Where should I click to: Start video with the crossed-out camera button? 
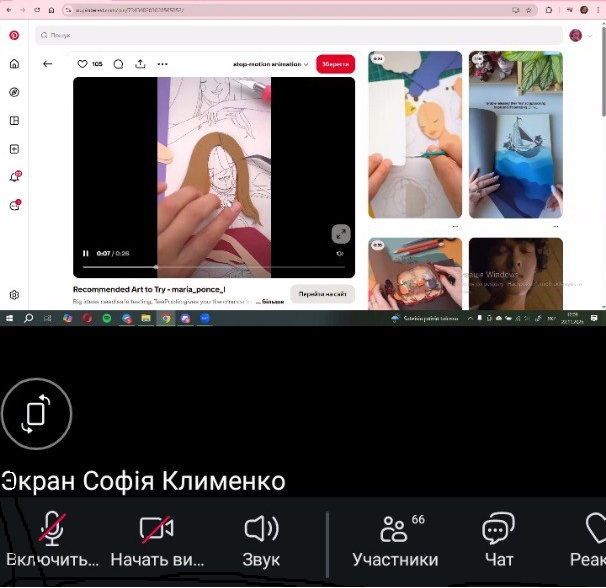[156, 540]
